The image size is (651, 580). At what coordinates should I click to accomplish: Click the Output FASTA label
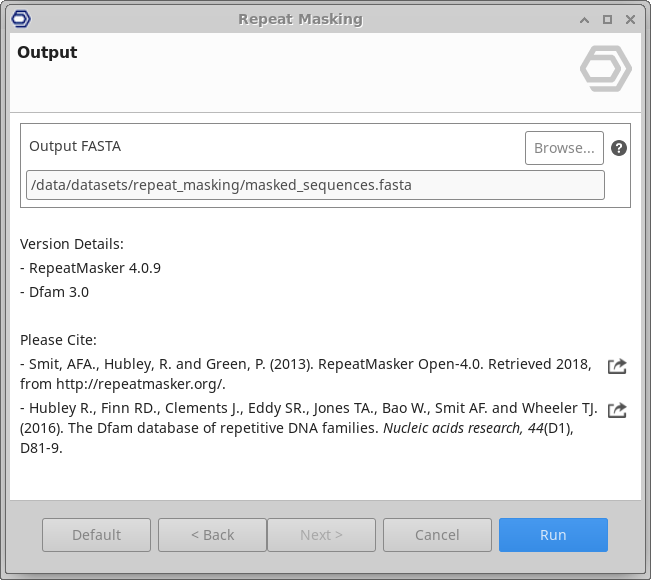[75, 146]
